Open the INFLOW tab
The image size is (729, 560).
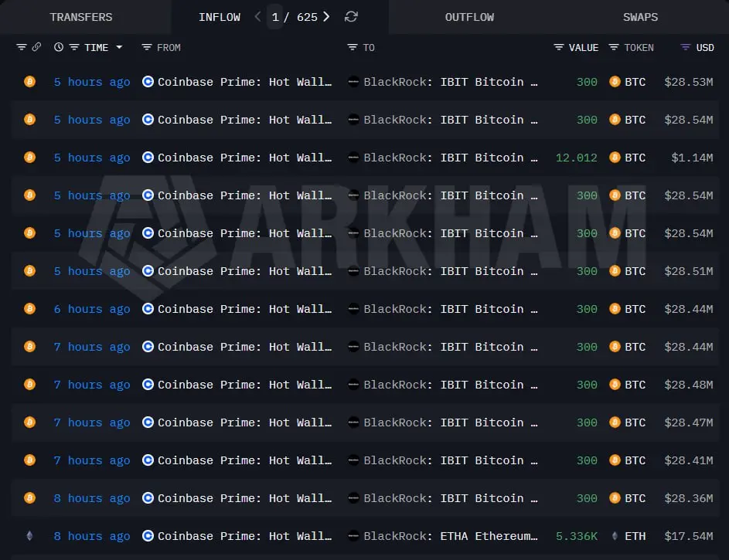click(220, 17)
